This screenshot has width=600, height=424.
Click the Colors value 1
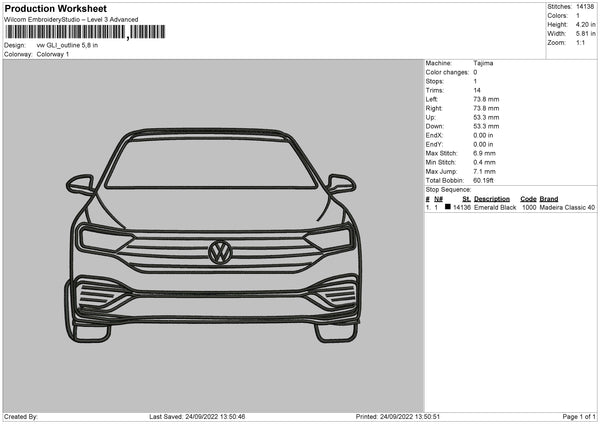click(x=578, y=16)
